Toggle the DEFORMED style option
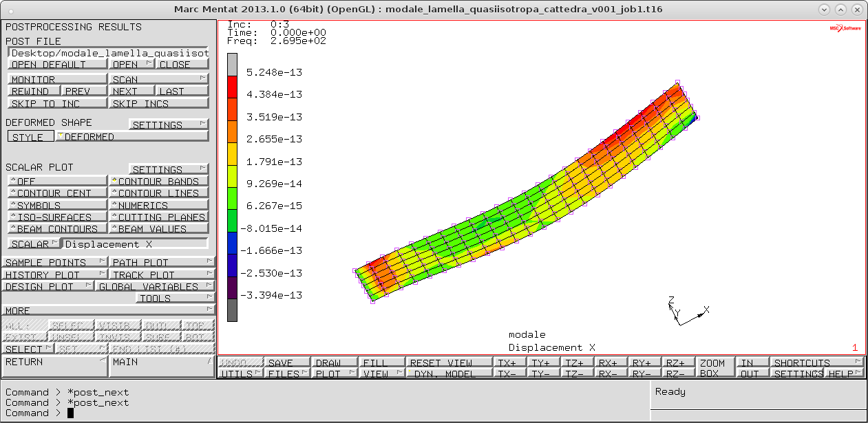868x423 pixels. 132,136
